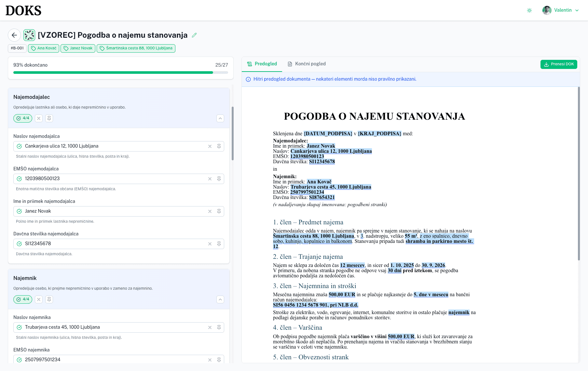Collapse the Najemodajalec section
This screenshot has height=371, width=588.
coord(220,118)
